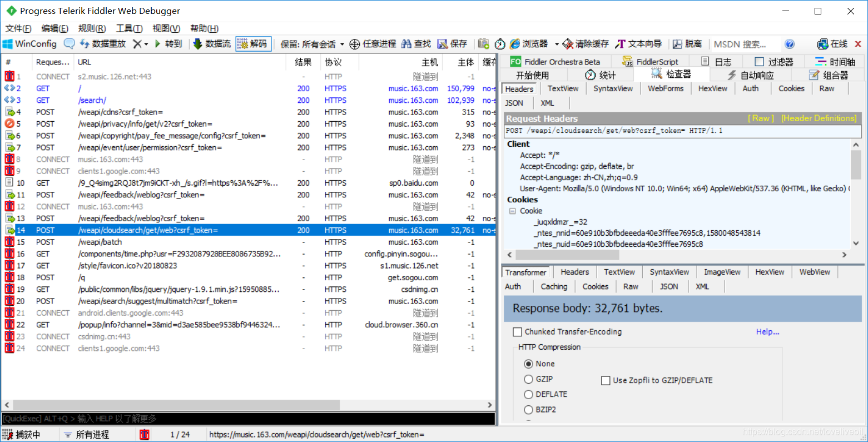
Task: Close the toolbar with the red X
Action: click(x=858, y=44)
